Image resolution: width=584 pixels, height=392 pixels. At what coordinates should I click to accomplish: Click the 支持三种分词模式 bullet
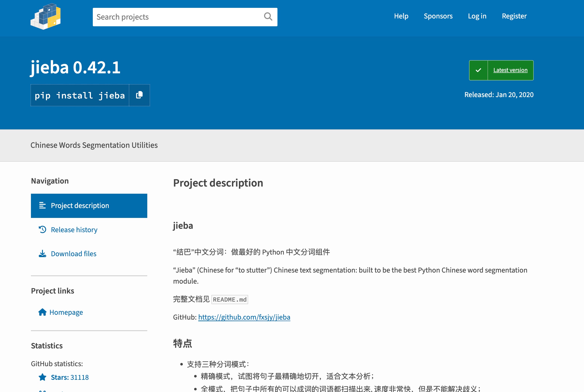point(218,364)
